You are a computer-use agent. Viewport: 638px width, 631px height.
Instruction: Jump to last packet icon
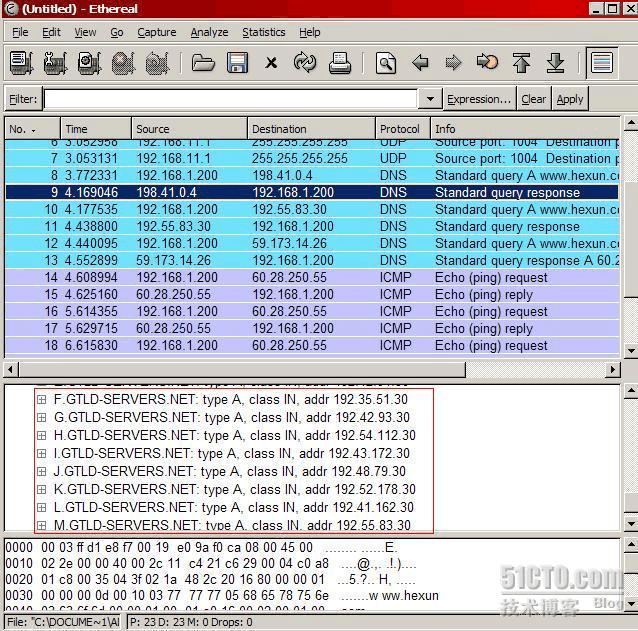pos(555,63)
